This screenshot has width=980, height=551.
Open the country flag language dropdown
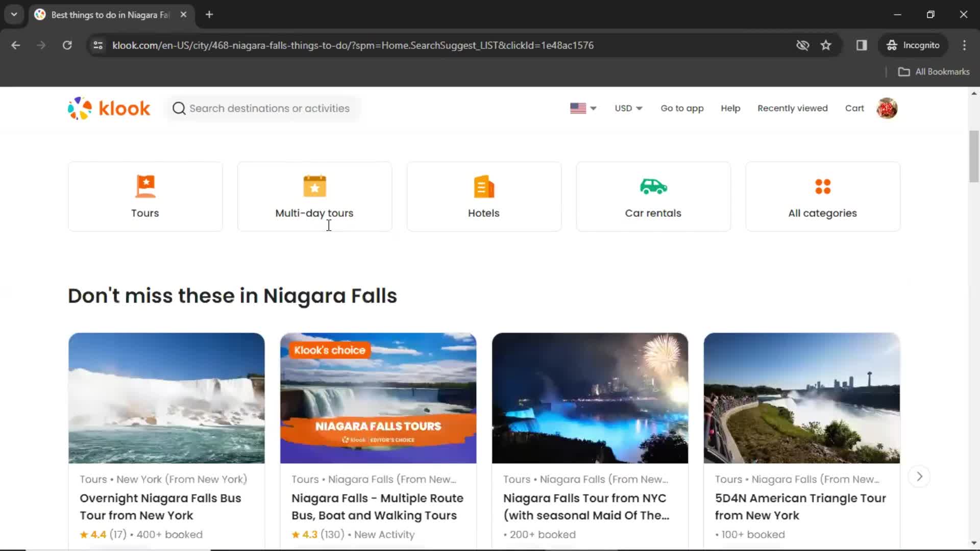(583, 108)
